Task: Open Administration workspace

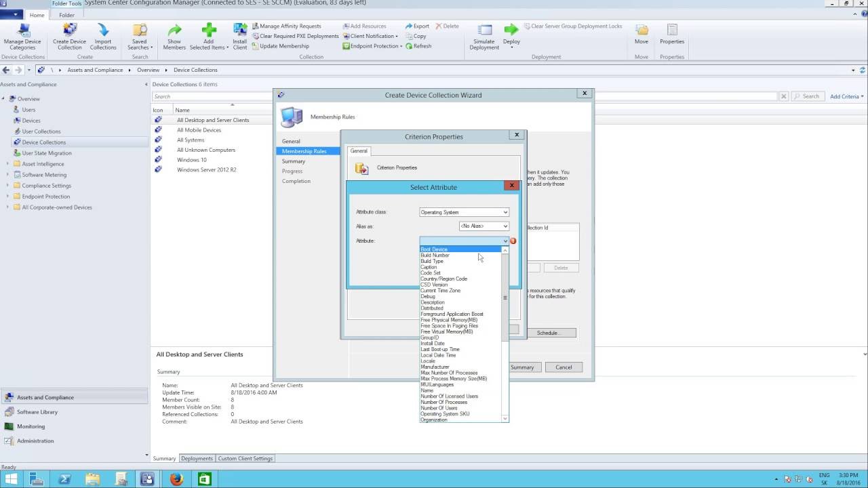Action: [x=35, y=441]
